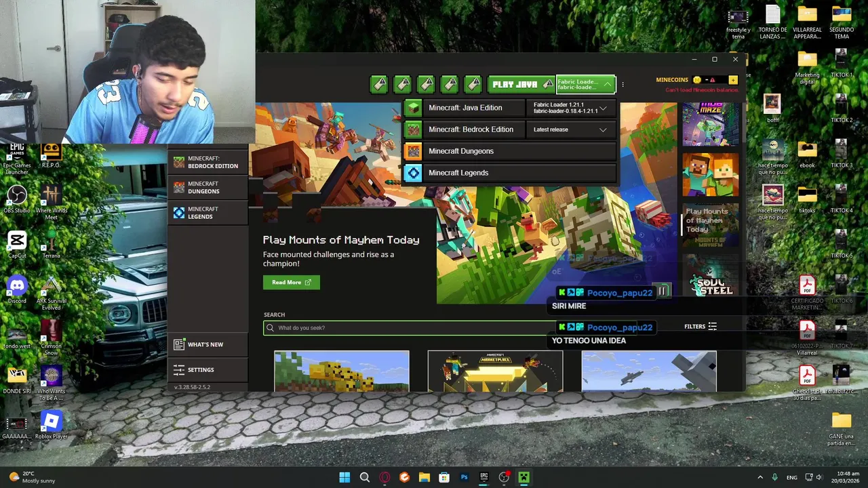The image size is (868, 488).
Task: Select the bofff image file
Action: coord(772,109)
